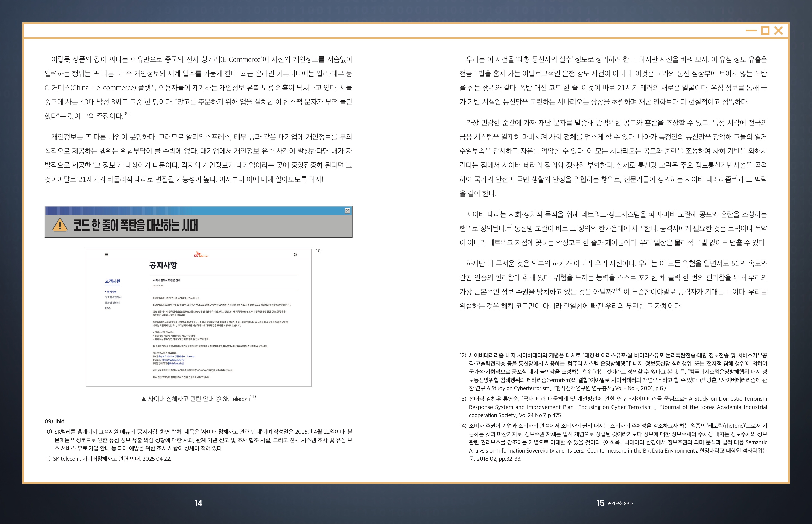
Task: Open the hamburger menu in SK telecom page
Action: 106,254
